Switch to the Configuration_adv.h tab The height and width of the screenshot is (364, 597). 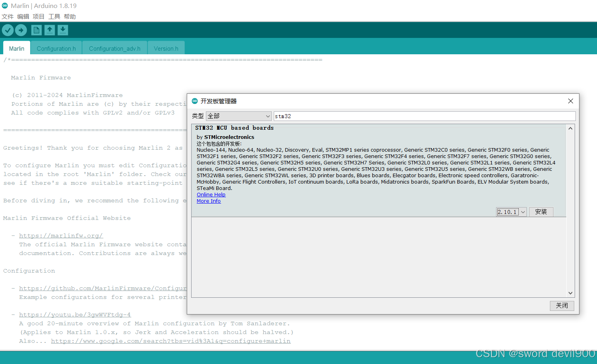tap(115, 48)
